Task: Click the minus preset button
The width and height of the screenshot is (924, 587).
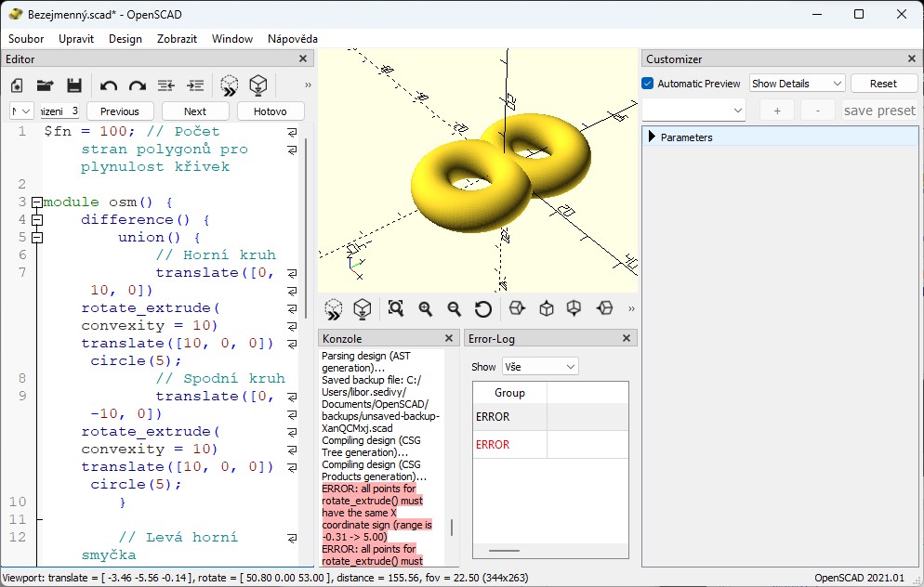Action: 817,111
